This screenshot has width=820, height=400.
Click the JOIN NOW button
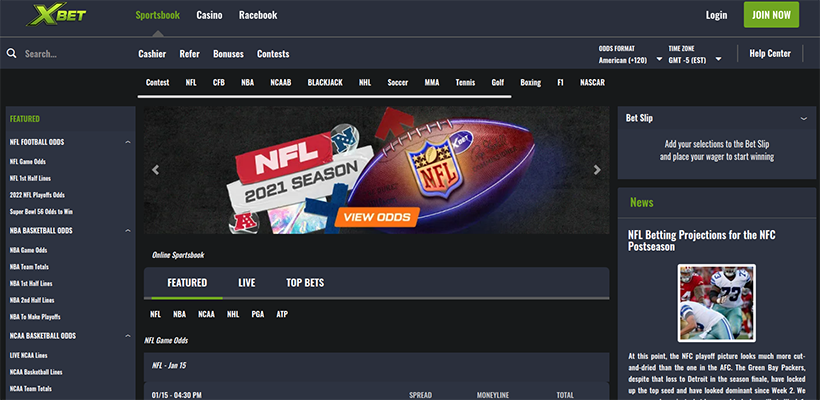(x=771, y=15)
